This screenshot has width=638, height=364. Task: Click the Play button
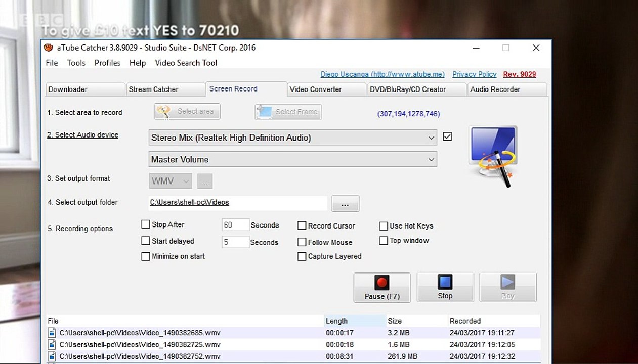pyautogui.click(x=508, y=287)
